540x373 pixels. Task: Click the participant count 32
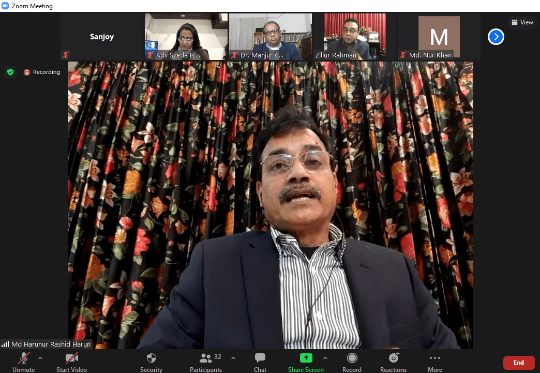pyautogui.click(x=218, y=357)
